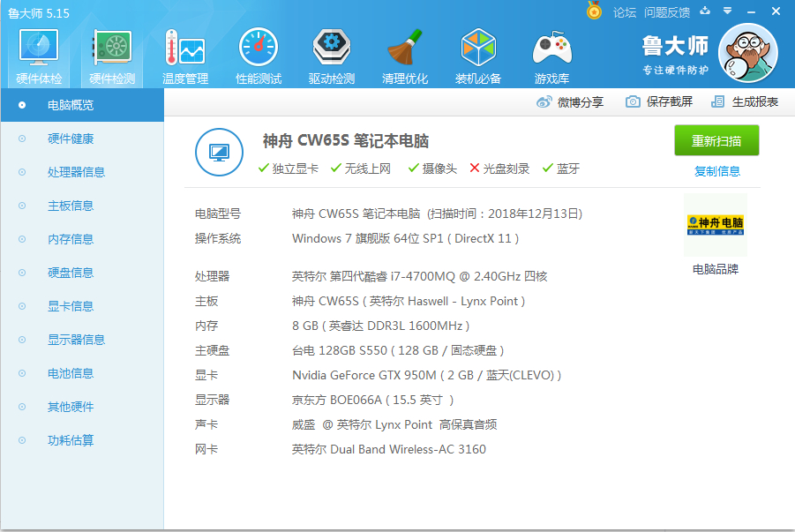Click the 电脑品牌 label under logo
Screen dimensions: 795x532
coord(716,269)
